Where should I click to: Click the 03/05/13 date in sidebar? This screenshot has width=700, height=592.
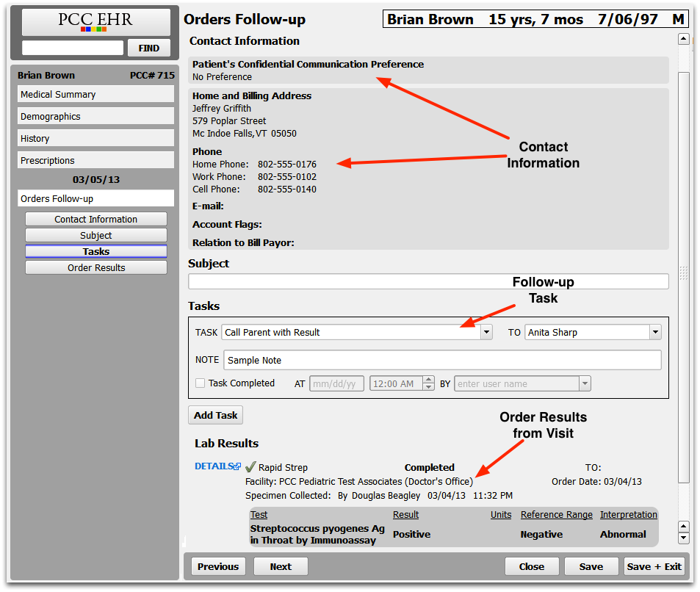pyautogui.click(x=96, y=179)
